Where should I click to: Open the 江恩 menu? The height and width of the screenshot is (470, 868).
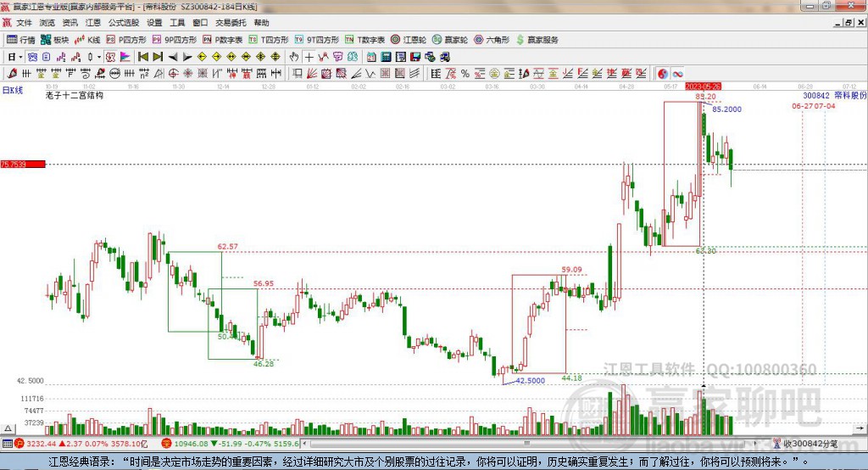tap(93, 23)
